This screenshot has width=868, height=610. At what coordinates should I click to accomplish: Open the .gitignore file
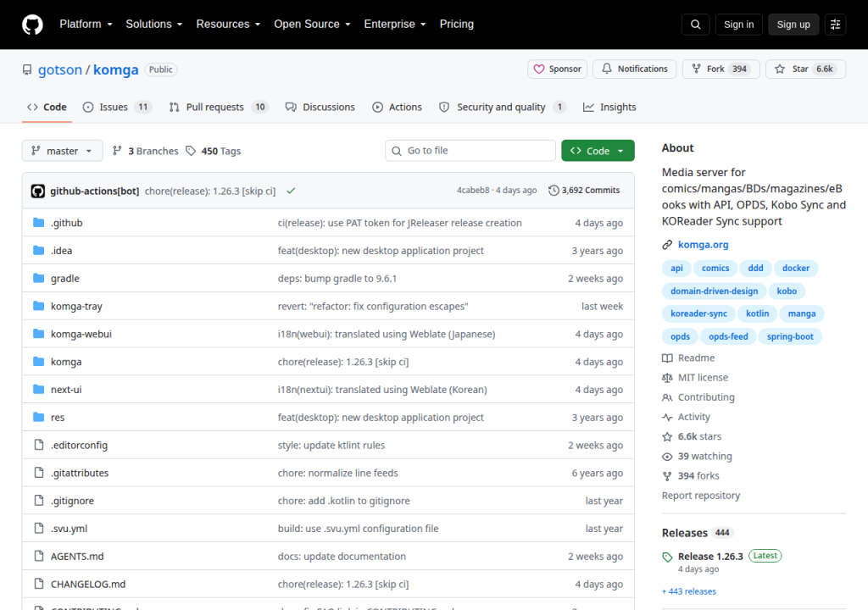tap(73, 501)
